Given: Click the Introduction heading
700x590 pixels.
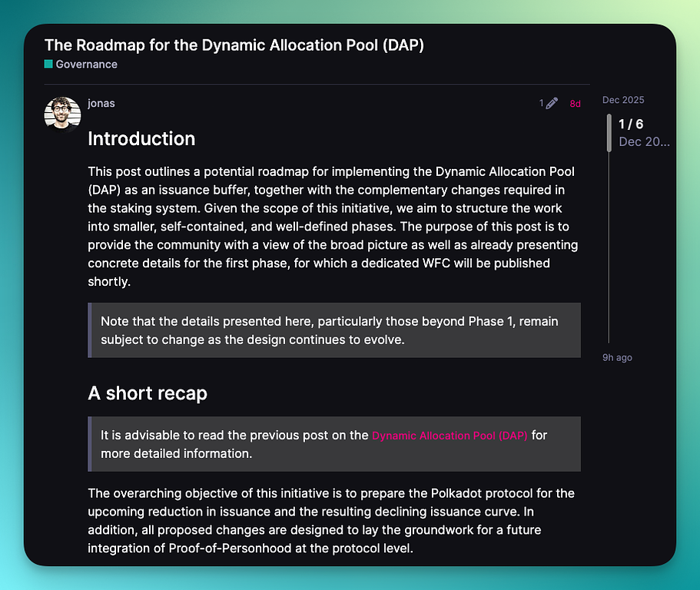Looking at the screenshot, I should click(141, 139).
